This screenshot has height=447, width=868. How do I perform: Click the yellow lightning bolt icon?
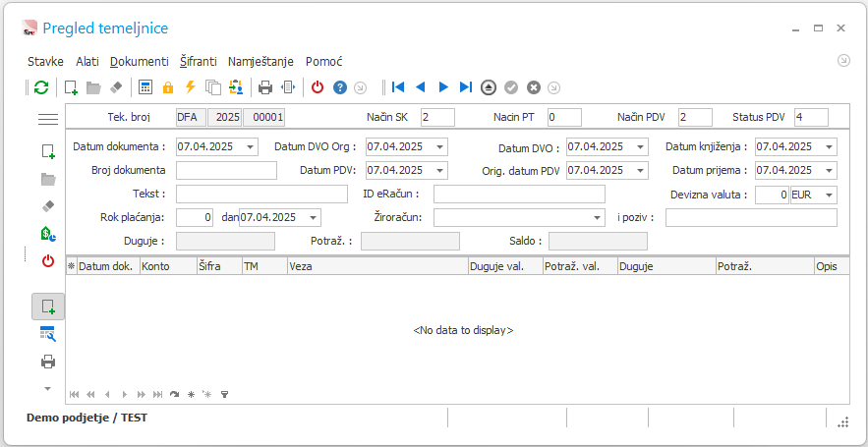coord(191,86)
